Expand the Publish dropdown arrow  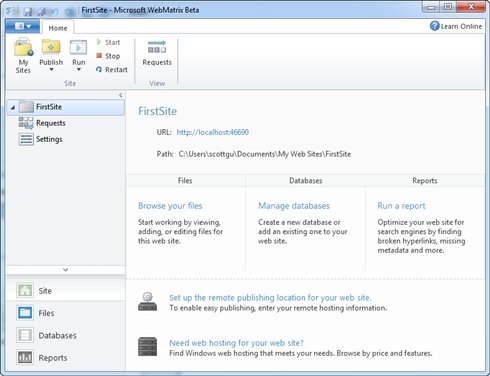(51, 70)
